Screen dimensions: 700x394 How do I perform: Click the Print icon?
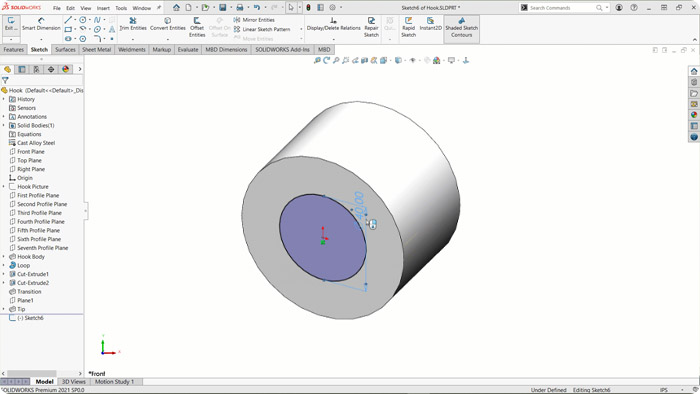click(240, 8)
